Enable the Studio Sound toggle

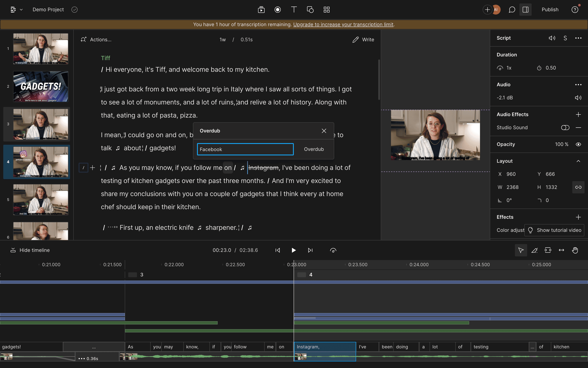(x=565, y=127)
